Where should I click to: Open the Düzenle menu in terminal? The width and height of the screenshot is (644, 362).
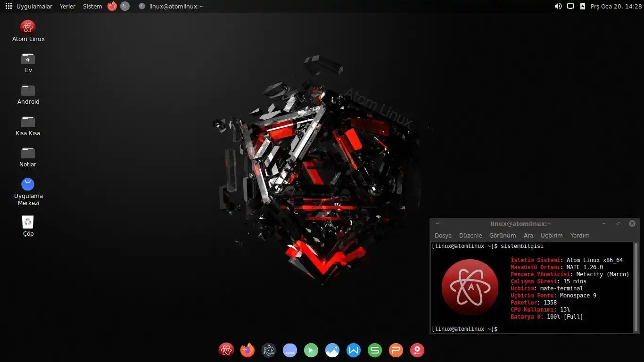(471, 235)
